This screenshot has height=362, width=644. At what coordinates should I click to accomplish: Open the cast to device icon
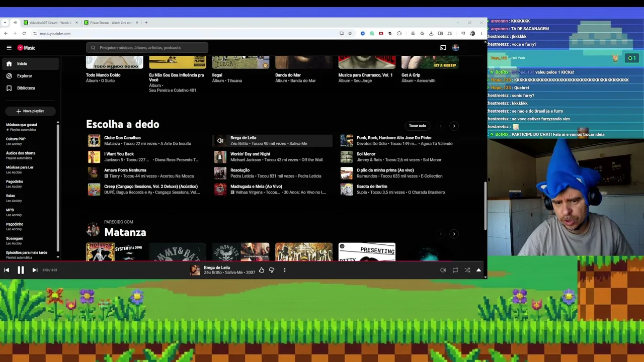pyautogui.click(x=443, y=48)
